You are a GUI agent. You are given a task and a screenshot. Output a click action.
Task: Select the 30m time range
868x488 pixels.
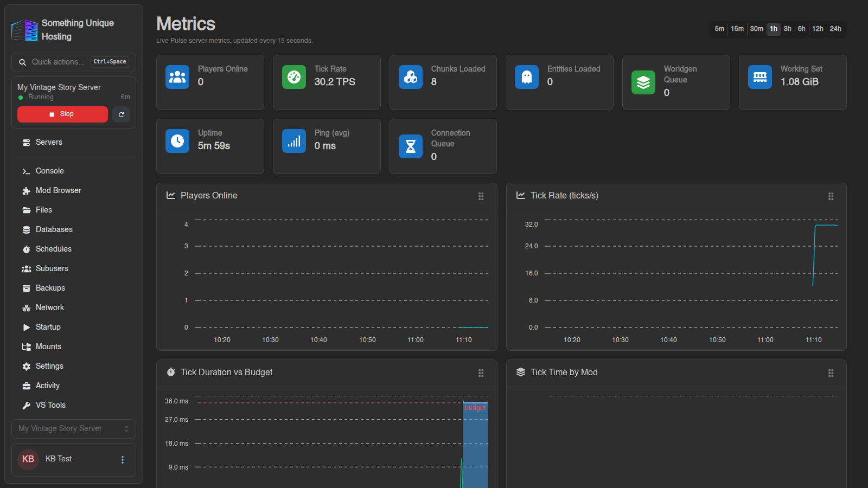pos(757,29)
